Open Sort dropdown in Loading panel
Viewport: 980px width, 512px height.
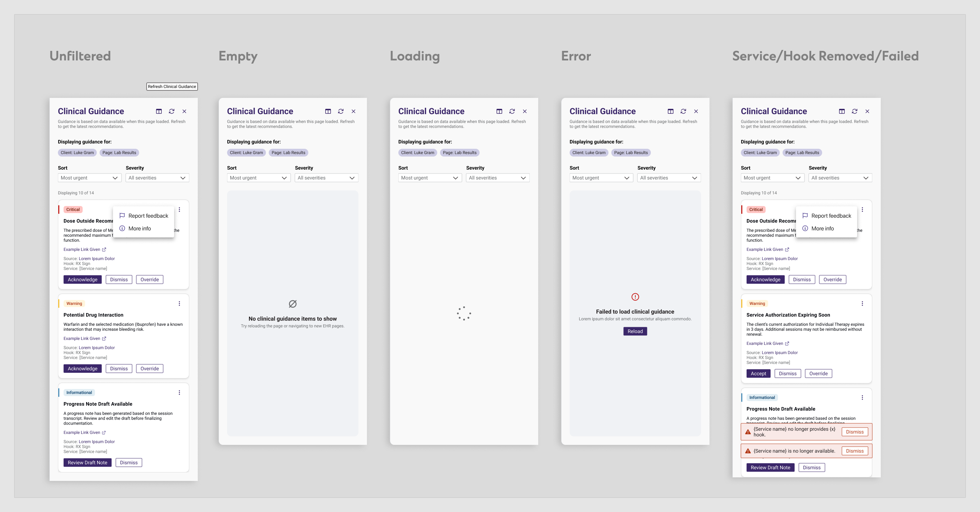coord(430,178)
